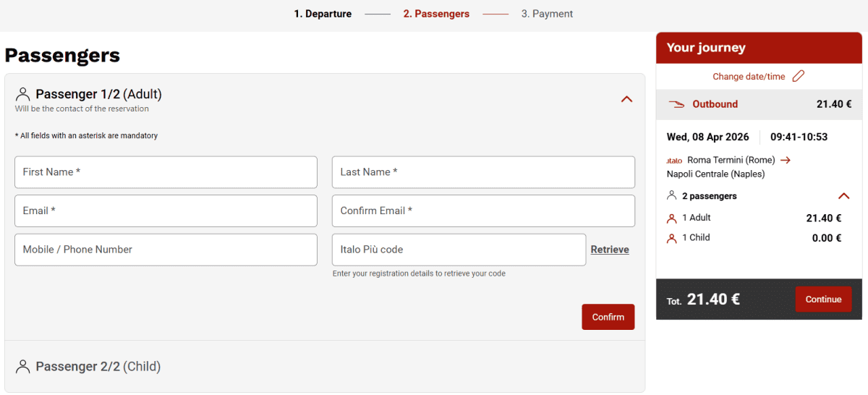Click the italo logo in journey details

point(674,160)
